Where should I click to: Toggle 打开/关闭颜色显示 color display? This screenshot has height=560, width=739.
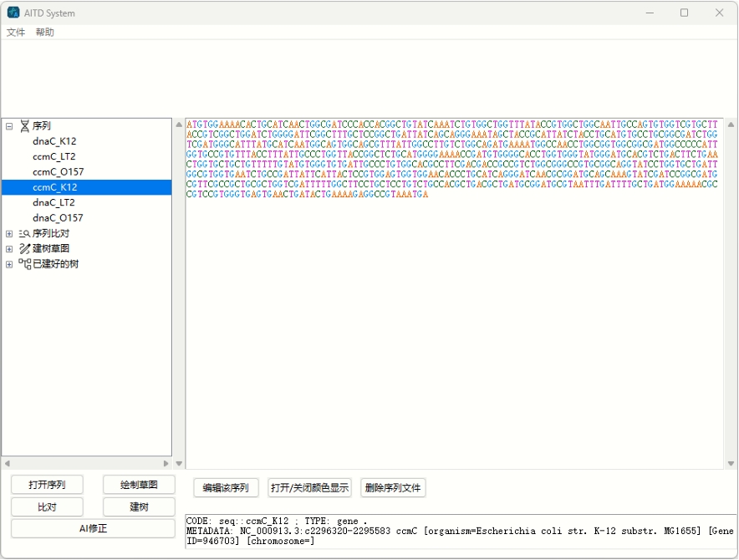309,487
